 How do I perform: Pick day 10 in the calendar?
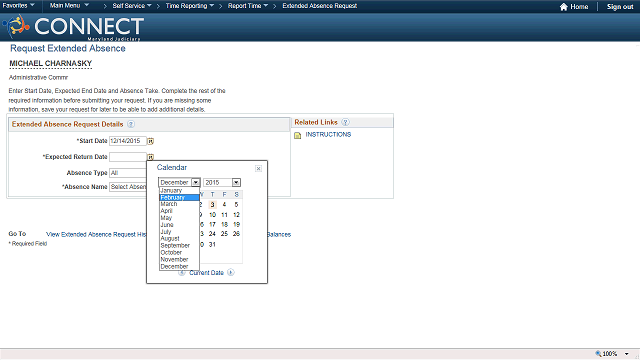click(x=212, y=215)
